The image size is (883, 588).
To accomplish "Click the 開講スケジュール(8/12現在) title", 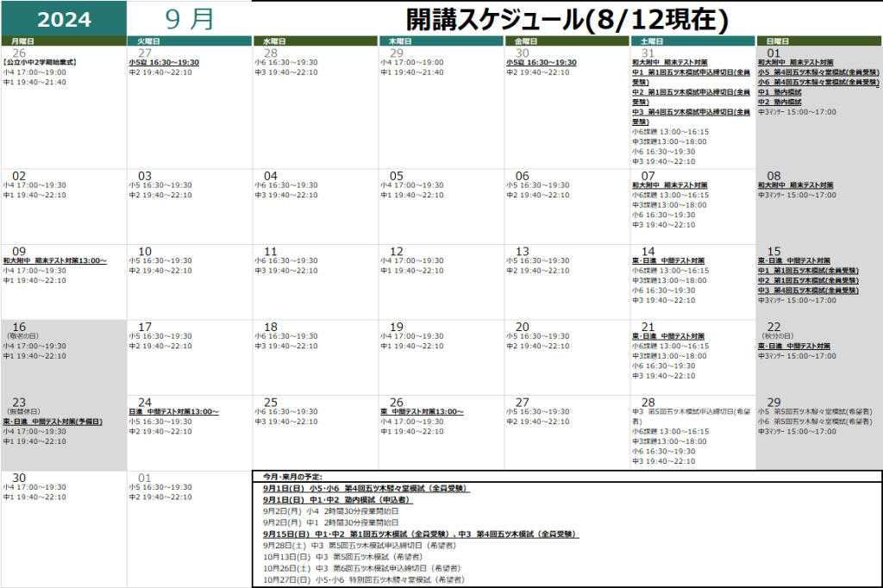I will 567,18.
